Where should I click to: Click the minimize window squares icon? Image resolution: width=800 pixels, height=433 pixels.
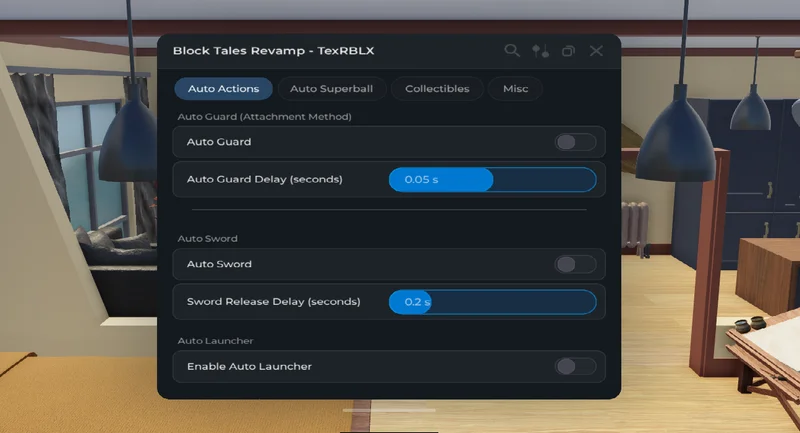coord(568,51)
